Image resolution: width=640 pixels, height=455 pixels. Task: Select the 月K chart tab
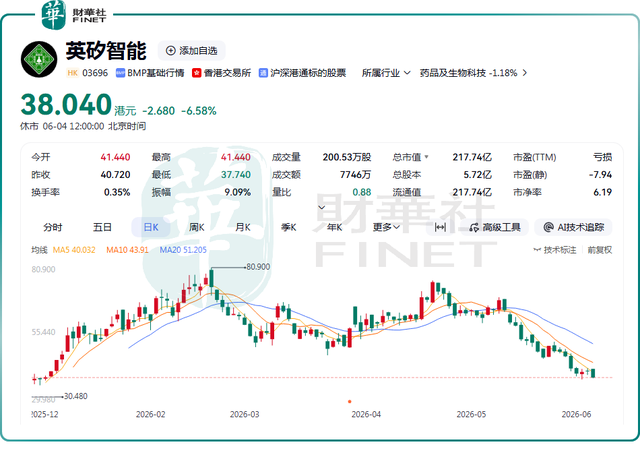243,227
